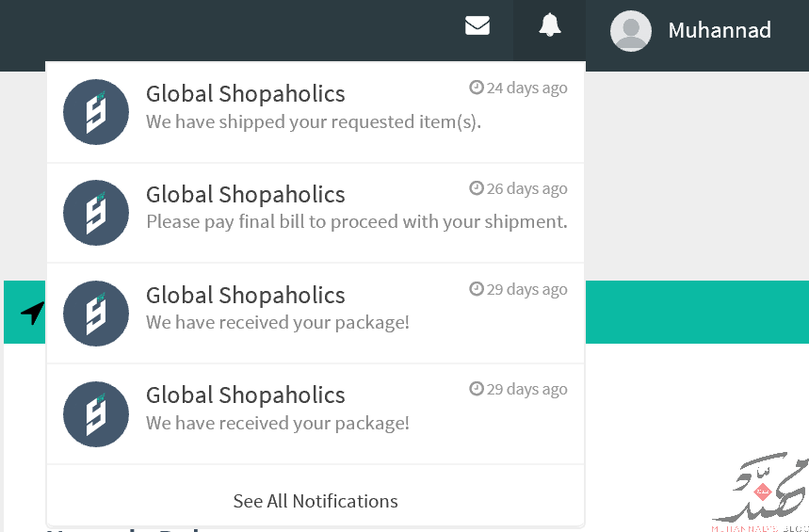This screenshot has width=809, height=532.
Task: Click Global Shopaholics title on 26 days notification
Action: (x=246, y=195)
